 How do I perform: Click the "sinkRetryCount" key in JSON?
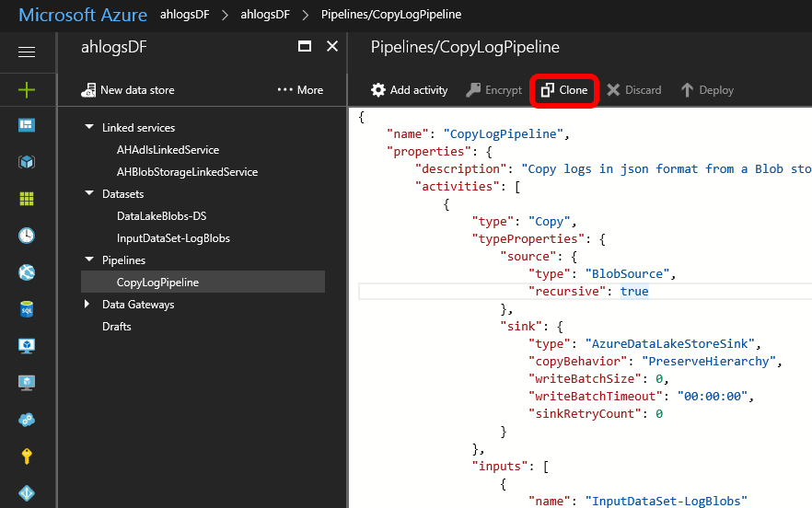click(585, 414)
